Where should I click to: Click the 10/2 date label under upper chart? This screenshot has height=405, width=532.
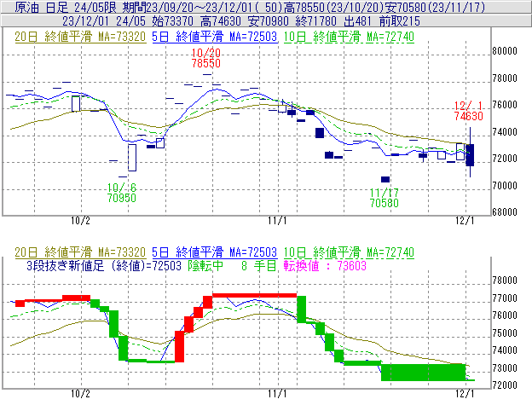[x=80, y=221]
